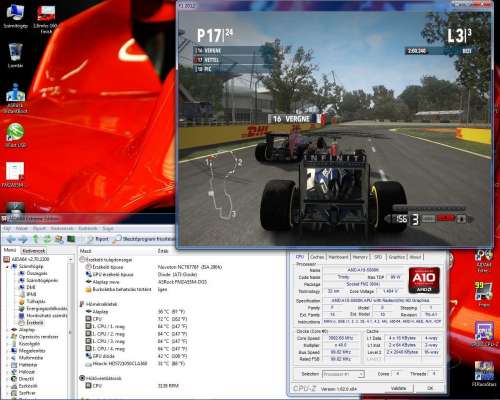Select Energiagazdálkodás in the AIDA64 tree

[x=43, y=309]
